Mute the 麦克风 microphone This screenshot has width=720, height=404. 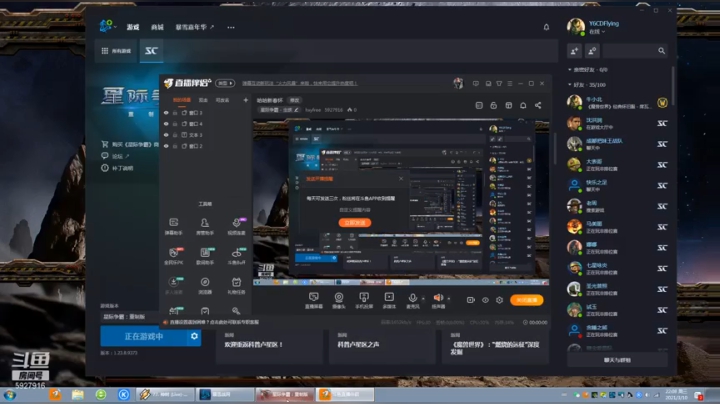pyautogui.click(x=413, y=300)
